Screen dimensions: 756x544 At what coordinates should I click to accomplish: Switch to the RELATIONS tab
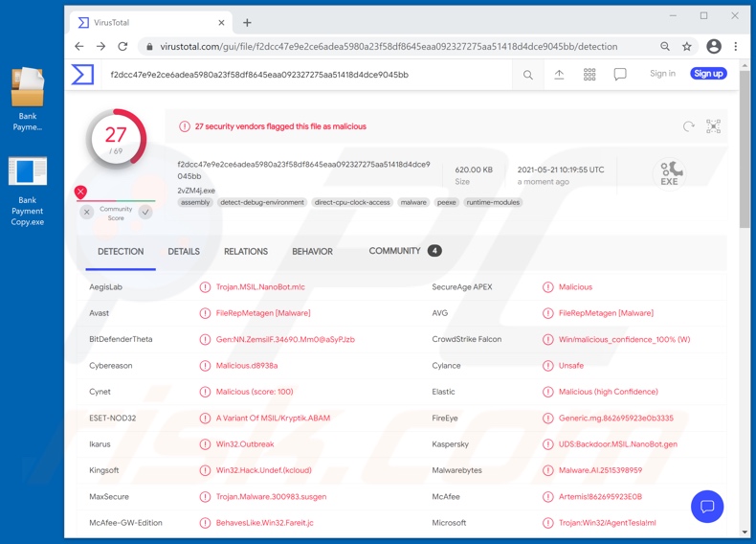(x=246, y=252)
